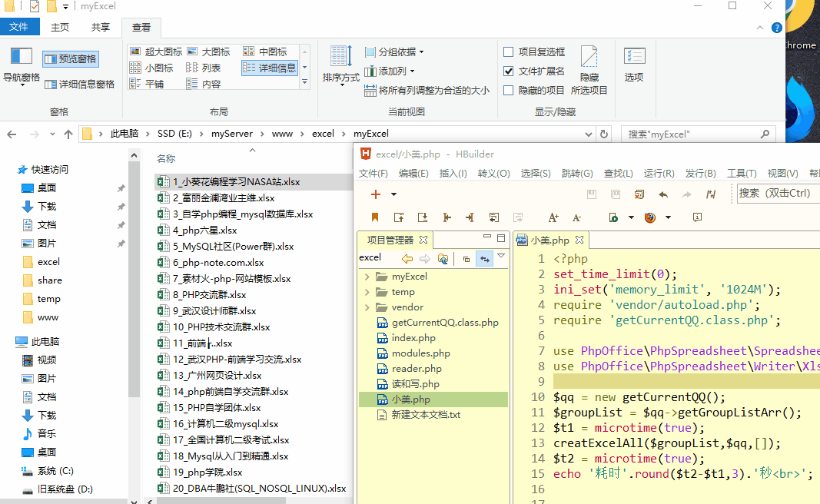Open the blue 文件 tab in Explorer
Viewport: 820px width, 504px height.
[x=19, y=27]
